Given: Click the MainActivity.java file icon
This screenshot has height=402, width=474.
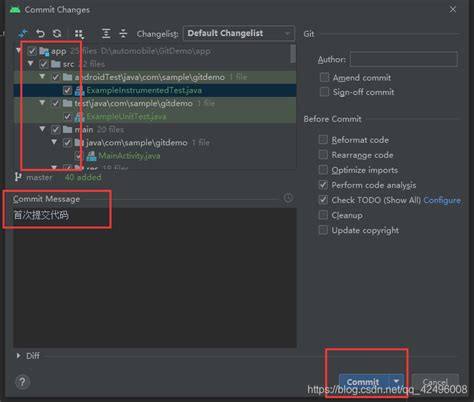Looking at the screenshot, I should click(91, 156).
